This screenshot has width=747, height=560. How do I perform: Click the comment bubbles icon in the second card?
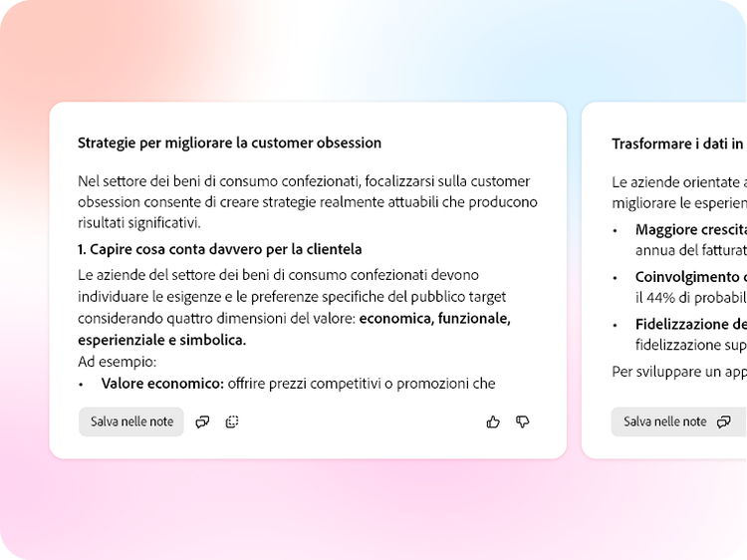pos(724,421)
